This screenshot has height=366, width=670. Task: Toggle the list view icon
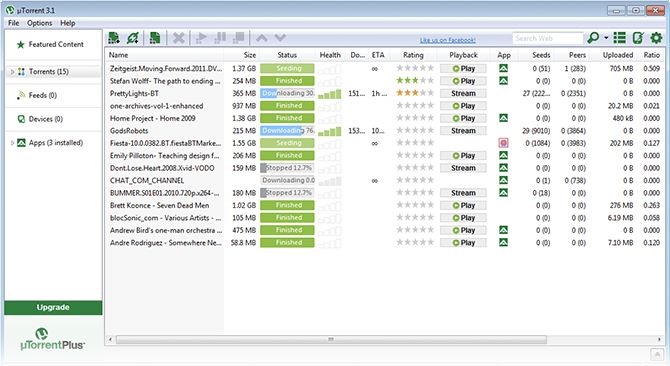620,38
